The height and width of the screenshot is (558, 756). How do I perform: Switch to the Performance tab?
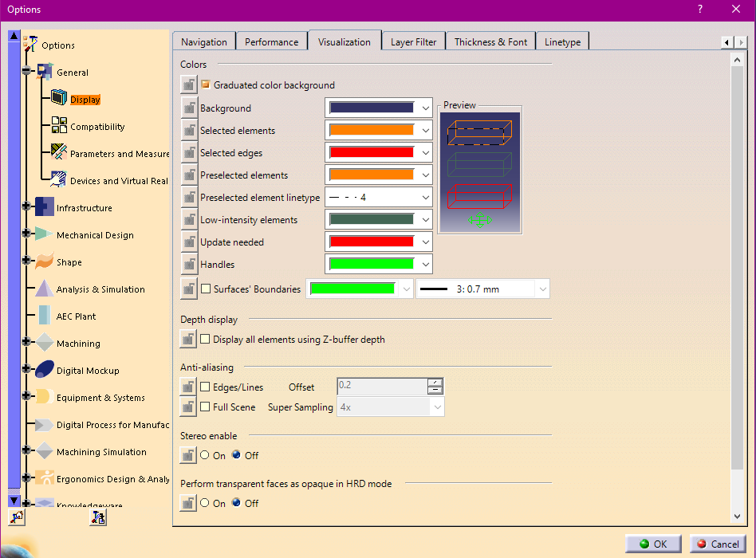pos(271,42)
